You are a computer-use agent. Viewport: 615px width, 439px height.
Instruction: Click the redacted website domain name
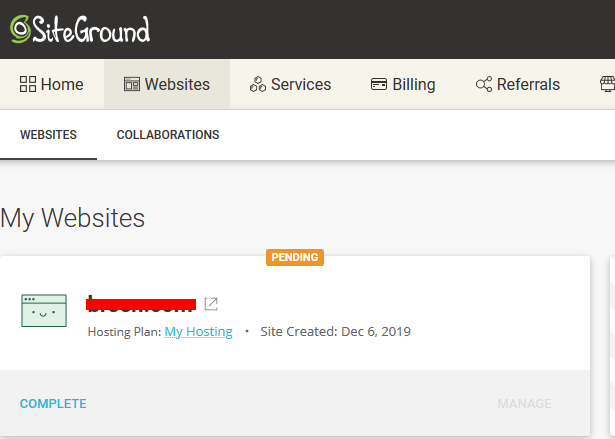141,302
